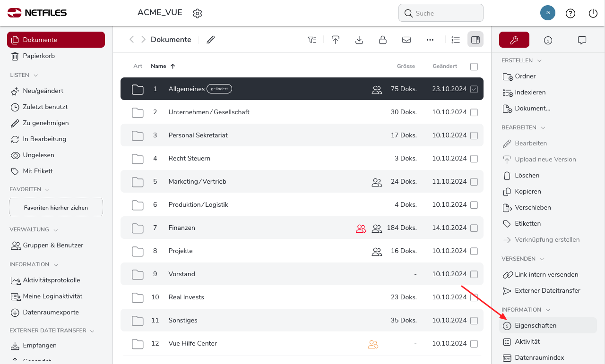Check the box for Recht Steuern
605x364 pixels.
(474, 159)
